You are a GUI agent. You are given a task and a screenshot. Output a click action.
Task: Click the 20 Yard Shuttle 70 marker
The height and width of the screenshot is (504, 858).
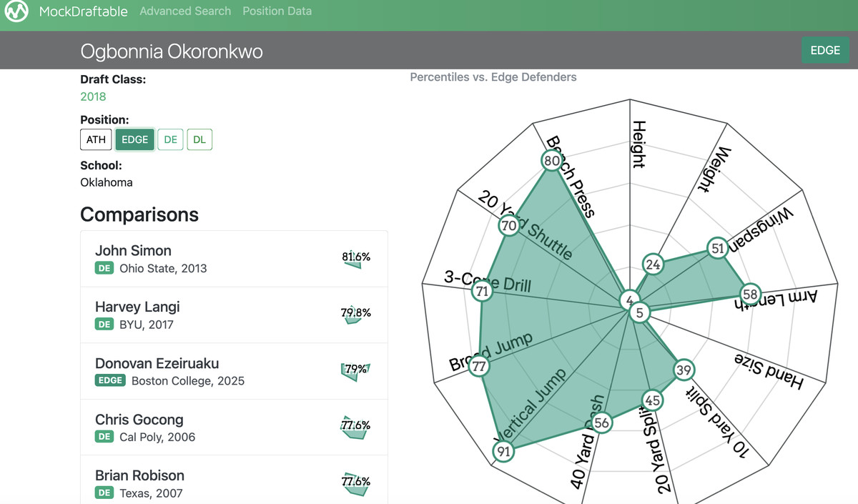point(508,226)
